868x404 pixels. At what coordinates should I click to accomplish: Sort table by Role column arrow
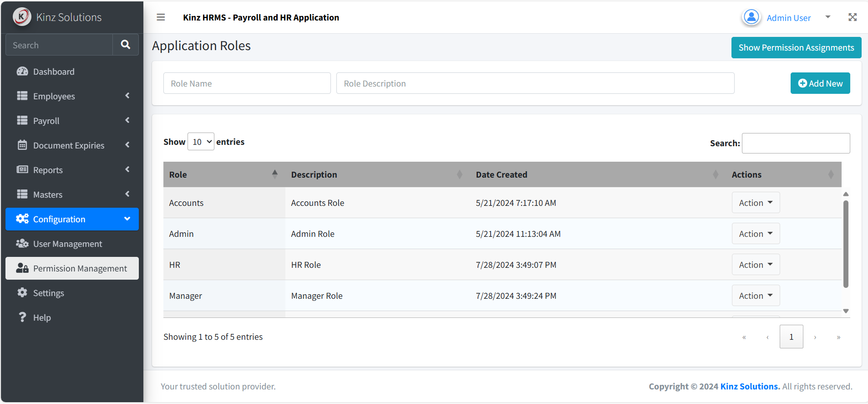tap(275, 174)
